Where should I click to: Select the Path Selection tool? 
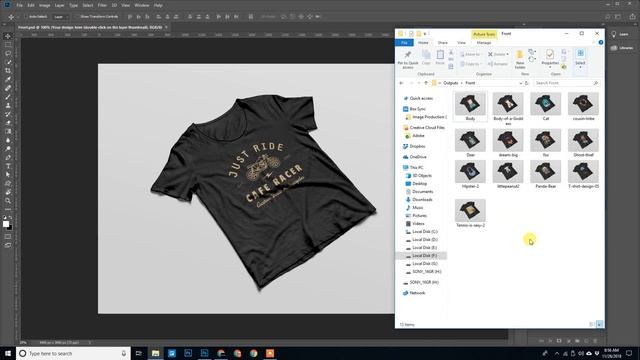click(x=8, y=175)
